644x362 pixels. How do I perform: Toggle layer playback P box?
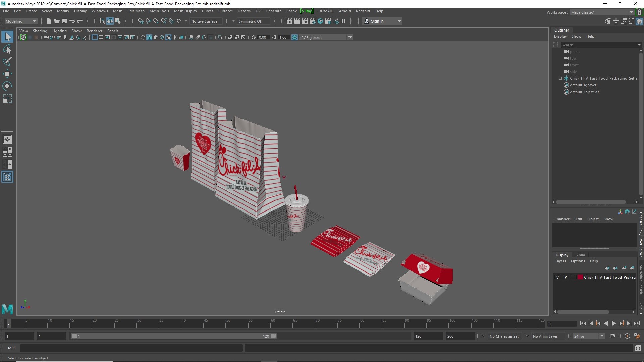pyautogui.click(x=566, y=277)
